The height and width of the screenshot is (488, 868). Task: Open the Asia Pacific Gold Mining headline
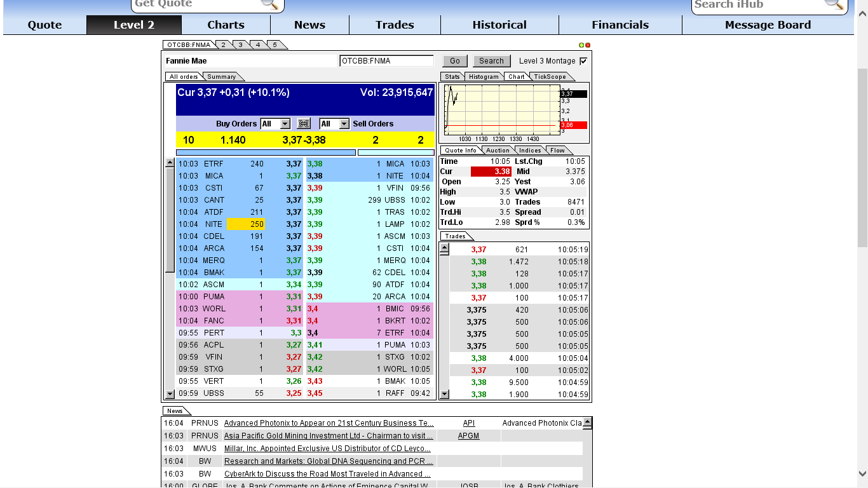click(x=329, y=436)
